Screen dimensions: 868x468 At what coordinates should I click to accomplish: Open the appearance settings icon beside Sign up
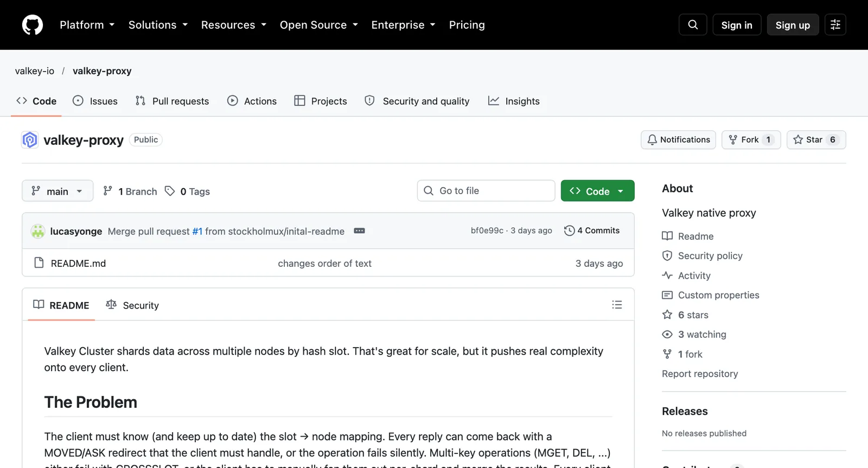[x=835, y=25]
